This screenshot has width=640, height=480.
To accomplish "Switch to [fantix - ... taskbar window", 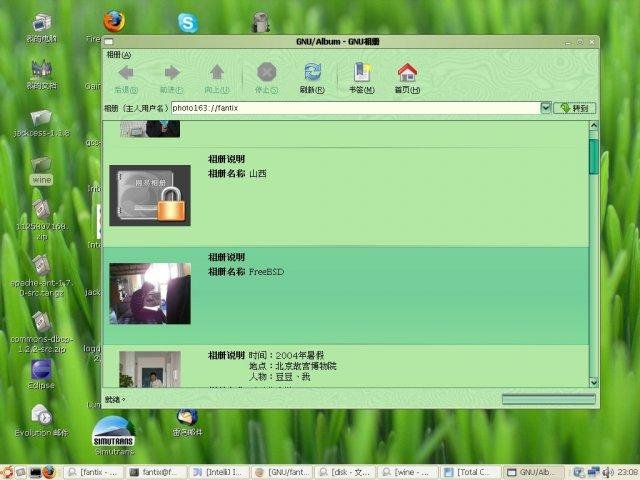I will (93, 472).
